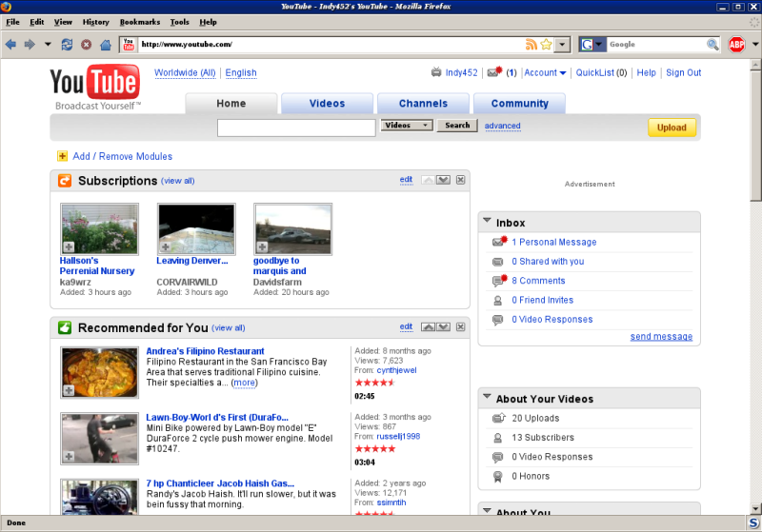Switch to the Community tab
Screen dimensions: 762x532
pos(519,104)
